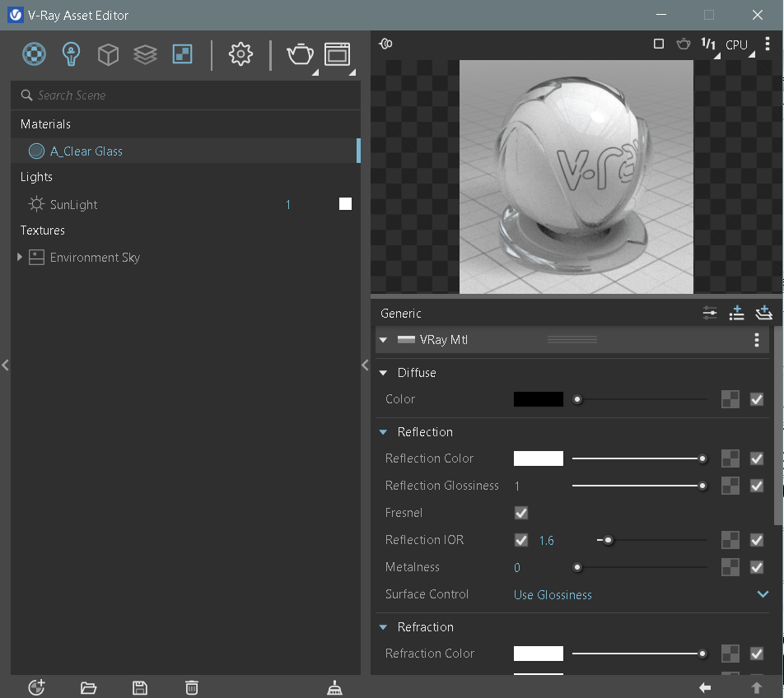Collapse the Diffuse section

click(x=383, y=373)
